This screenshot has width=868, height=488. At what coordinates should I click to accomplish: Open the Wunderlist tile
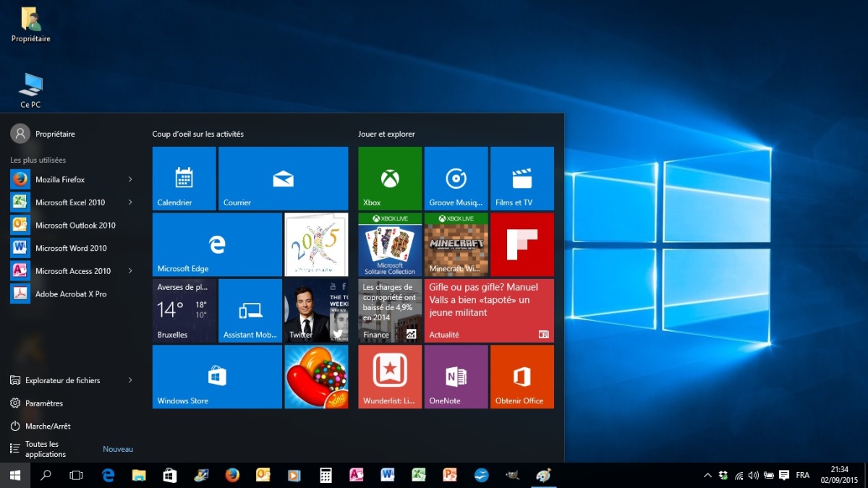point(390,377)
